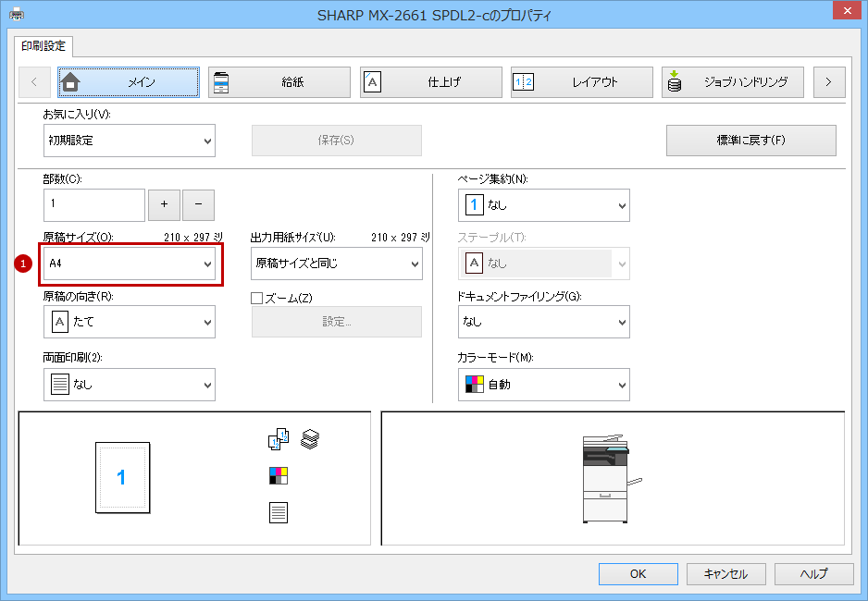Enable the ズーム(Z) checkbox
Screen dimensions: 868x601
click(257, 299)
